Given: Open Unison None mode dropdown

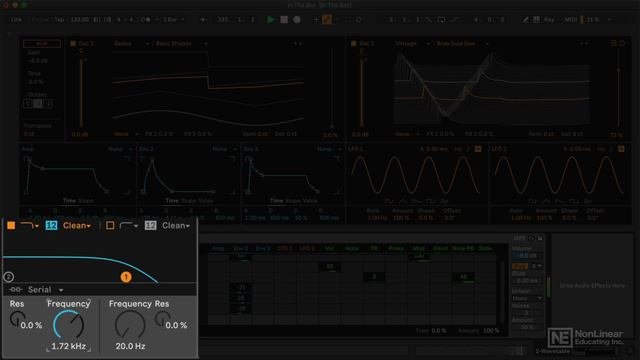Looking at the screenshot, I should tap(527, 298).
